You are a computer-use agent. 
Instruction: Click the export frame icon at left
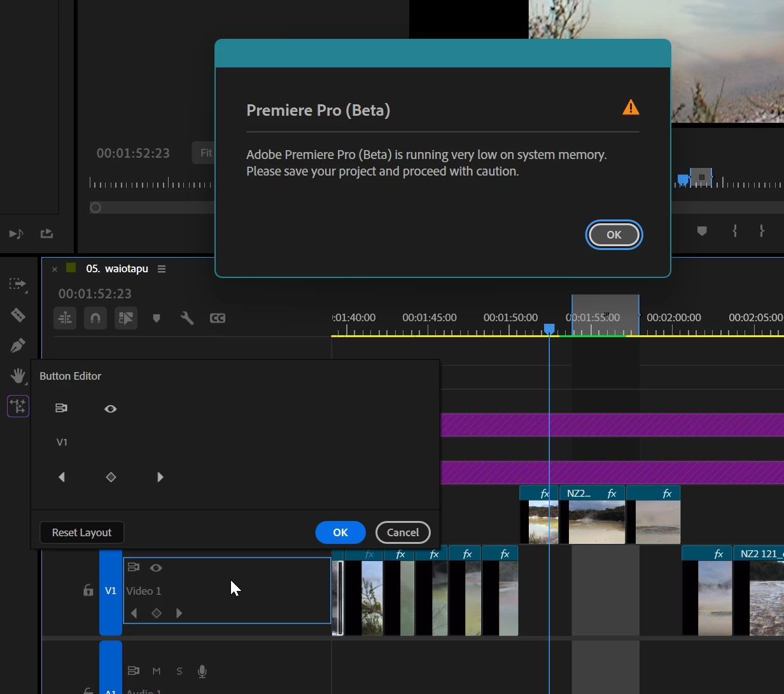click(46, 233)
